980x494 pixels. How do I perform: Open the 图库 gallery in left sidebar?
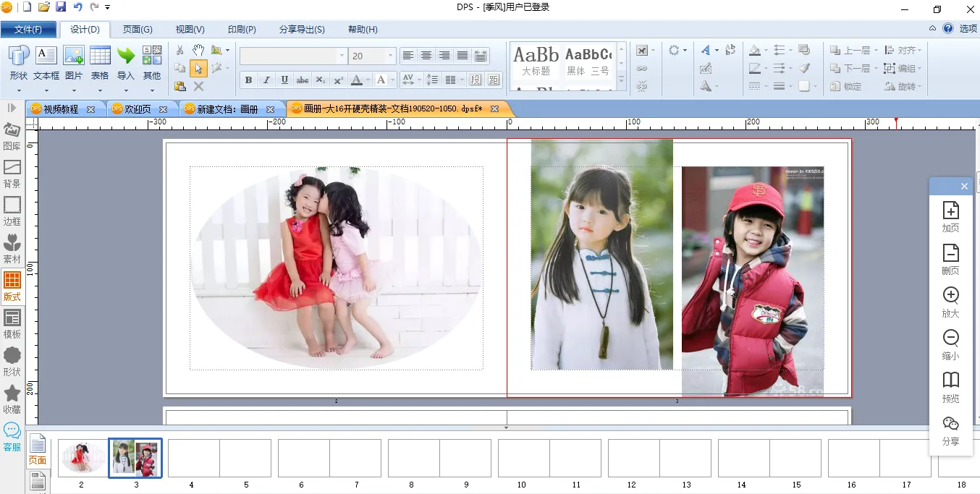pos(12,136)
